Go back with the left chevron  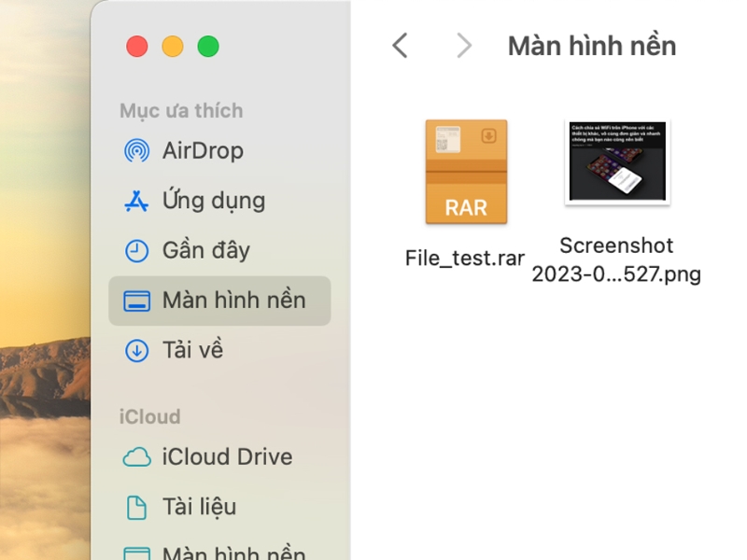(x=400, y=46)
